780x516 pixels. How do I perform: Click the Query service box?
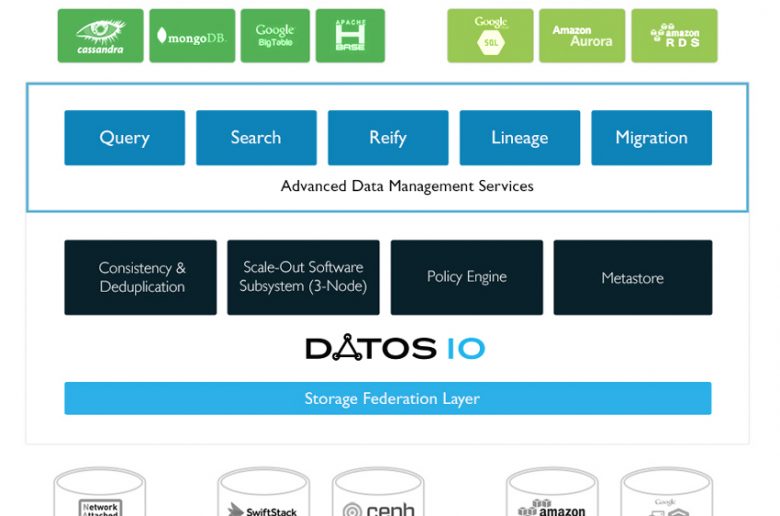[x=124, y=138]
